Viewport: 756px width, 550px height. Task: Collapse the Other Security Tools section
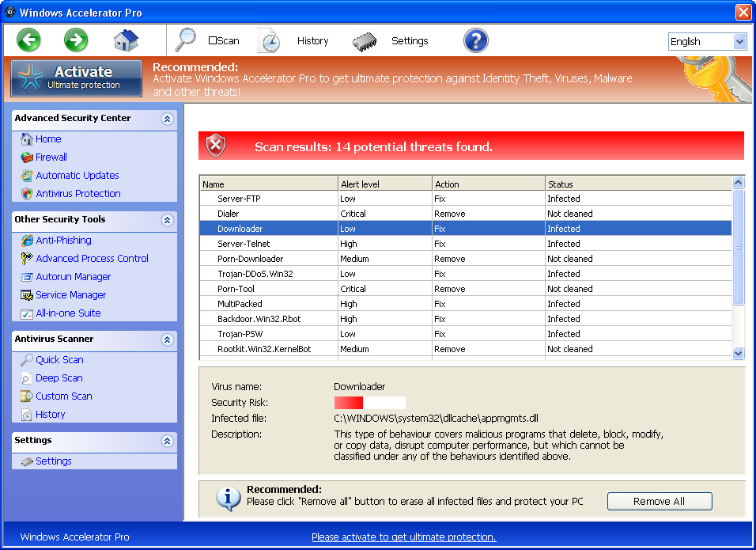point(168,220)
